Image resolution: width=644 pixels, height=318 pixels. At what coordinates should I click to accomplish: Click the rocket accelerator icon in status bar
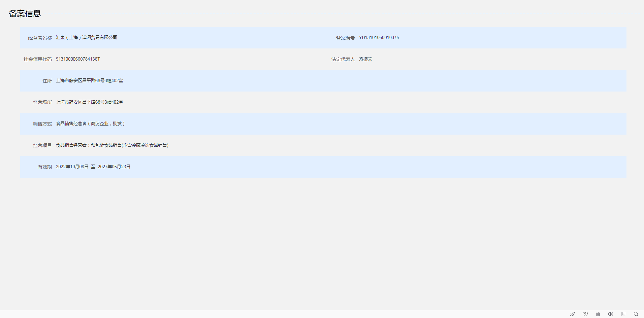tap(572, 314)
